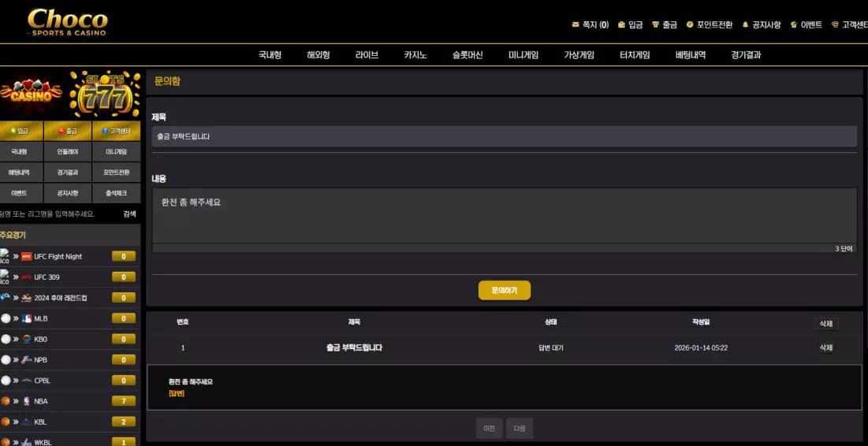Screen dimensions: 868x446
Task: Open the 쪽지 messages envelope icon
Action: pos(576,25)
